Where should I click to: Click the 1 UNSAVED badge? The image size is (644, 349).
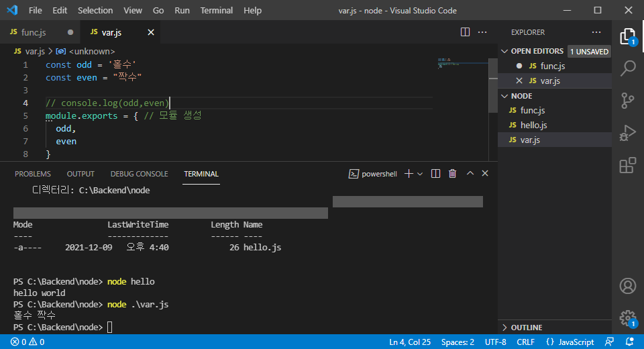tap(589, 52)
